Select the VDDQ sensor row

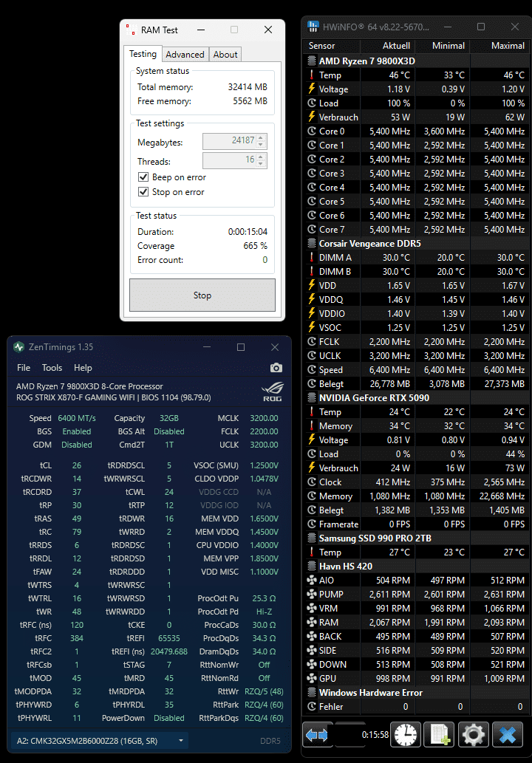pyautogui.click(x=417, y=299)
